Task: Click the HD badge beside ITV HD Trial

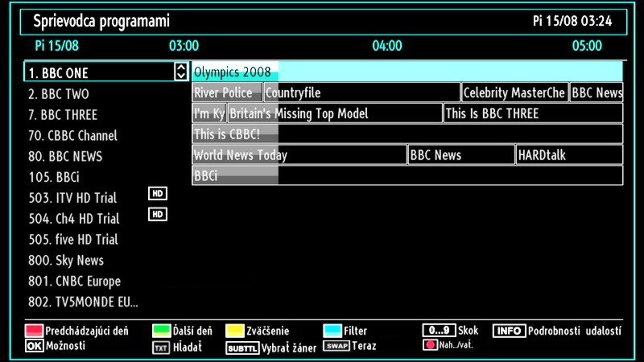Action: (158, 193)
